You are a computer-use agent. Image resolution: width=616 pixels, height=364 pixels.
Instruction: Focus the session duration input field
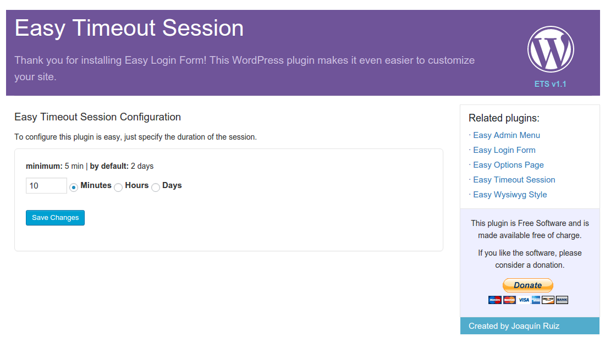[x=46, y=185]
